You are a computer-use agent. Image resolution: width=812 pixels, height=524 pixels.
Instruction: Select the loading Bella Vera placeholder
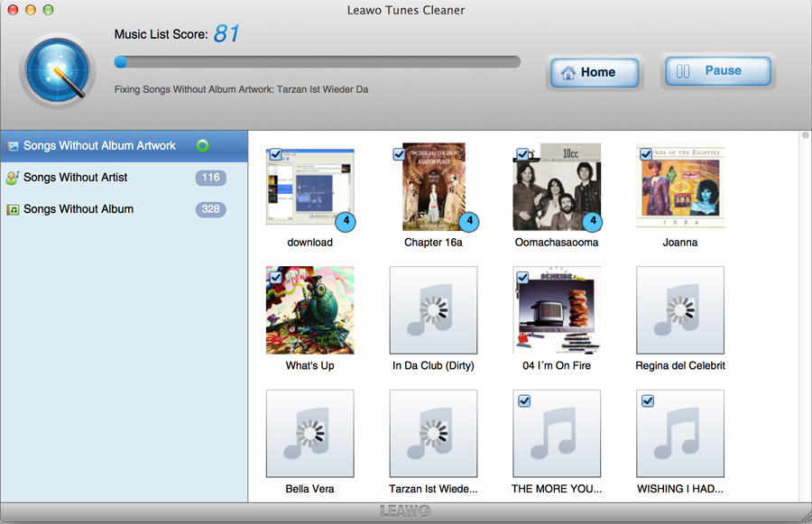point(310,434)
